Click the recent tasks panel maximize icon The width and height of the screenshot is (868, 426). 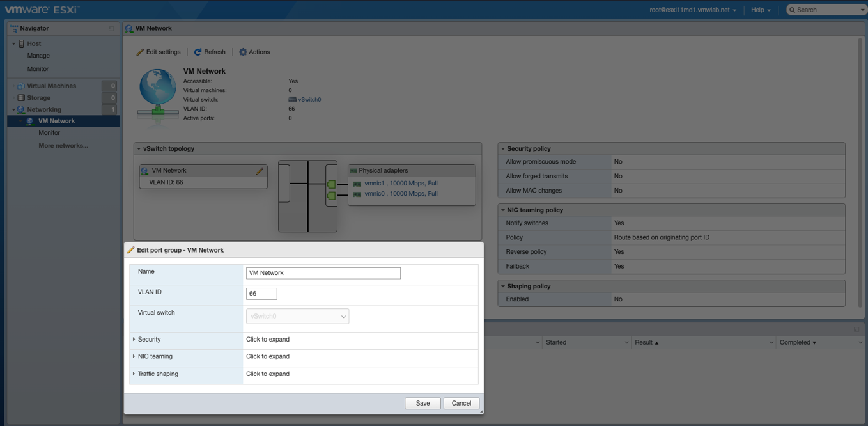click(856, 329)
